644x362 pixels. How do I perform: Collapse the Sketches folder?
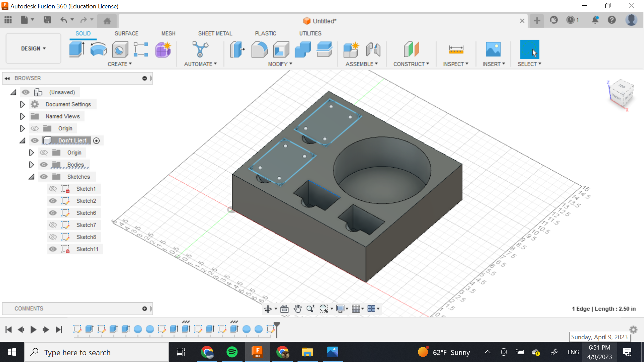tap(31, 177)
